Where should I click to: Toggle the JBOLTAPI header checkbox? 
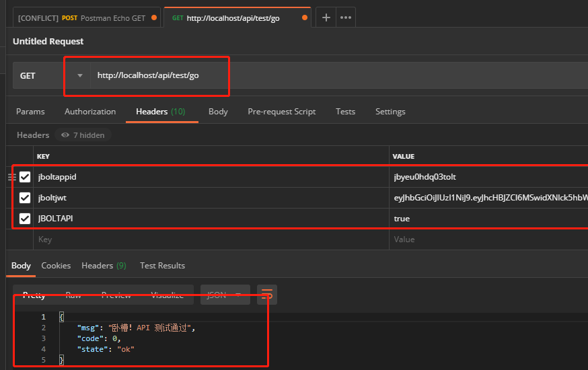(x=25, y=219)
